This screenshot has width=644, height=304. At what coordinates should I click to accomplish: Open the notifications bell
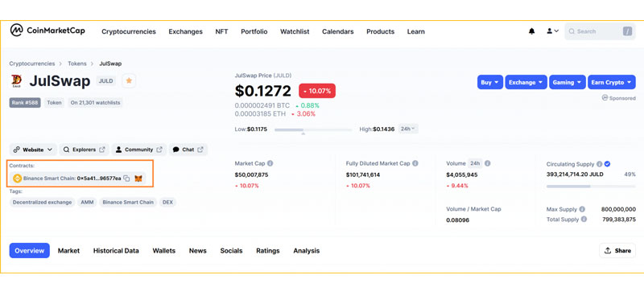(532, 31)
